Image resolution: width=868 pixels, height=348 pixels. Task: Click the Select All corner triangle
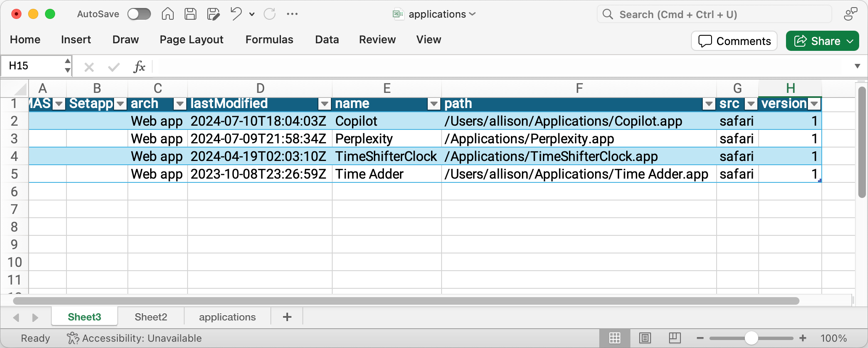click(x=20, y=89)
